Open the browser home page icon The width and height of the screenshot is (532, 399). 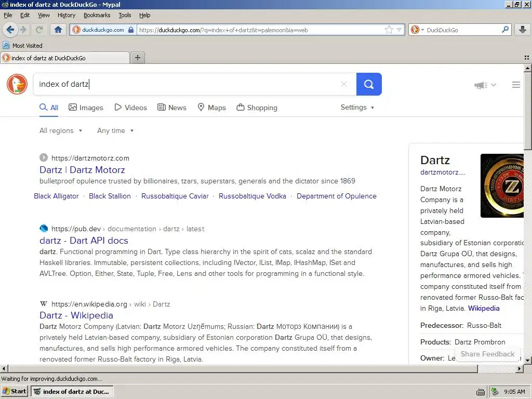click(58, 30)
